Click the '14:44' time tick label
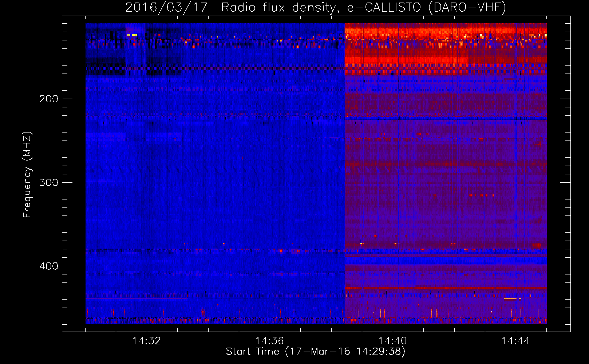This screenshot has height=364, width=589. click(516, 341)
